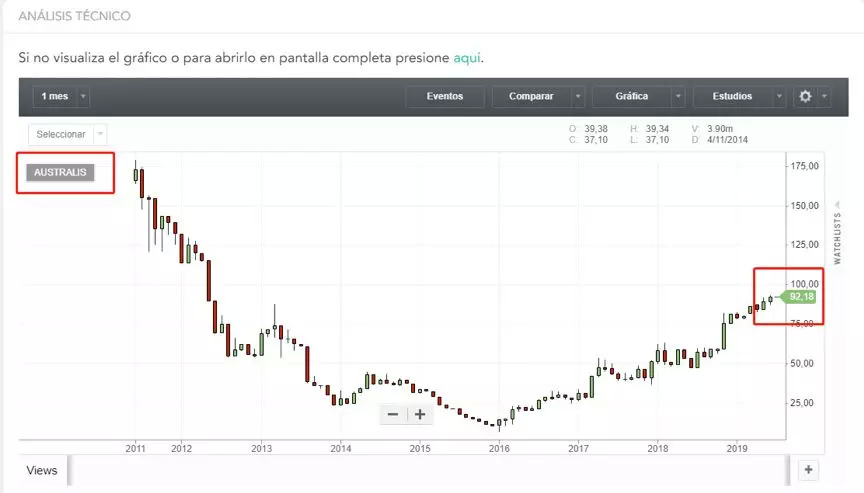Screen dimensions: 864x493
Task: Open the vertical Watchlists side panel
Action: [x=837, y=237]
